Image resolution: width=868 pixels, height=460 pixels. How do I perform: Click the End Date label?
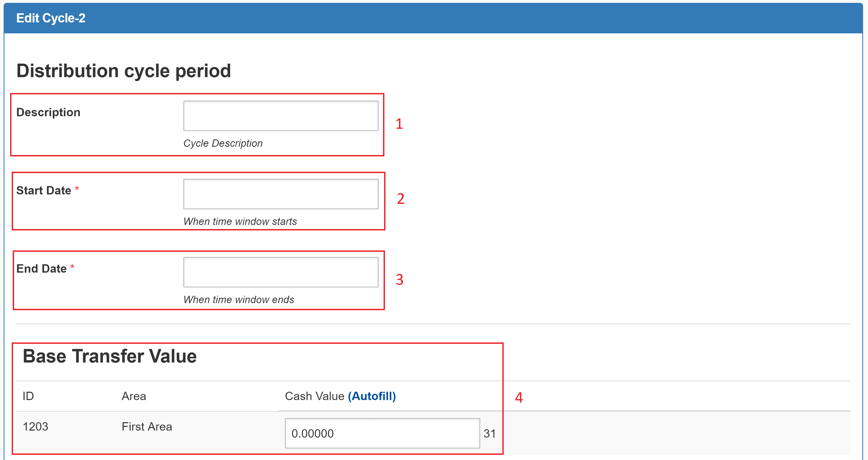41,269
